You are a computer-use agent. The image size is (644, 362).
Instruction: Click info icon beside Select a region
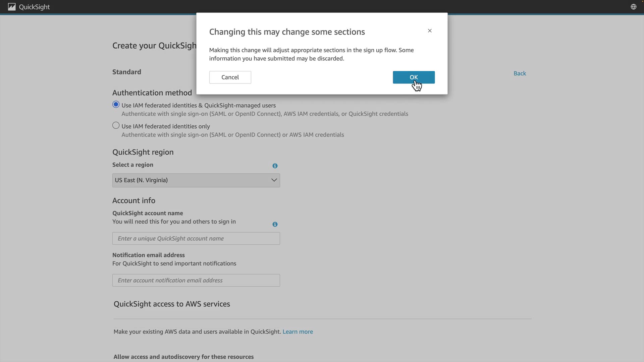[x=275, y=166]
